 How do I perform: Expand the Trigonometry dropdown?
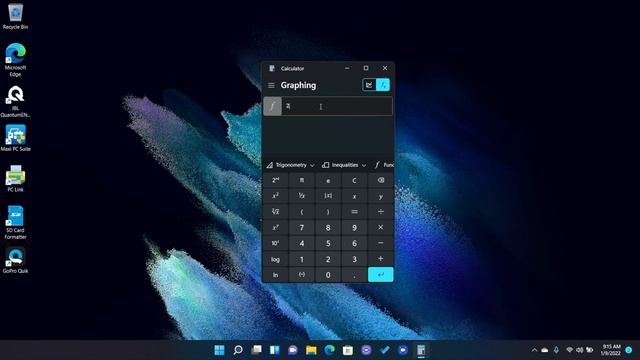(290, 165)
